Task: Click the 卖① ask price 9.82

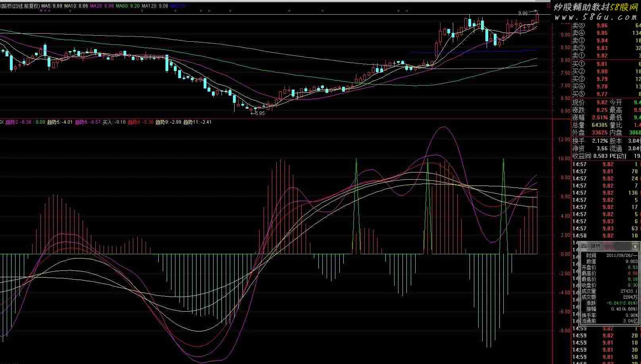Action: [x=602, y=56]
